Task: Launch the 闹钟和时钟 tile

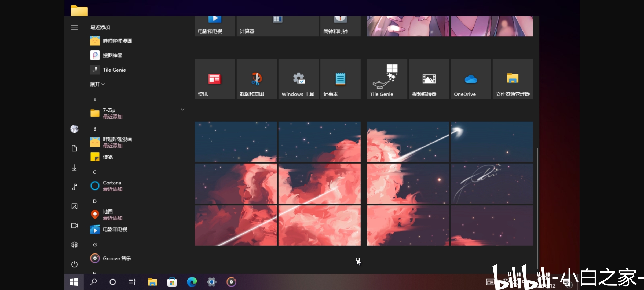Action: [x=340, y=24]
